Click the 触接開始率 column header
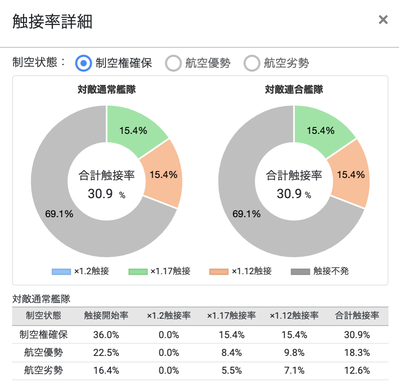 106,315
